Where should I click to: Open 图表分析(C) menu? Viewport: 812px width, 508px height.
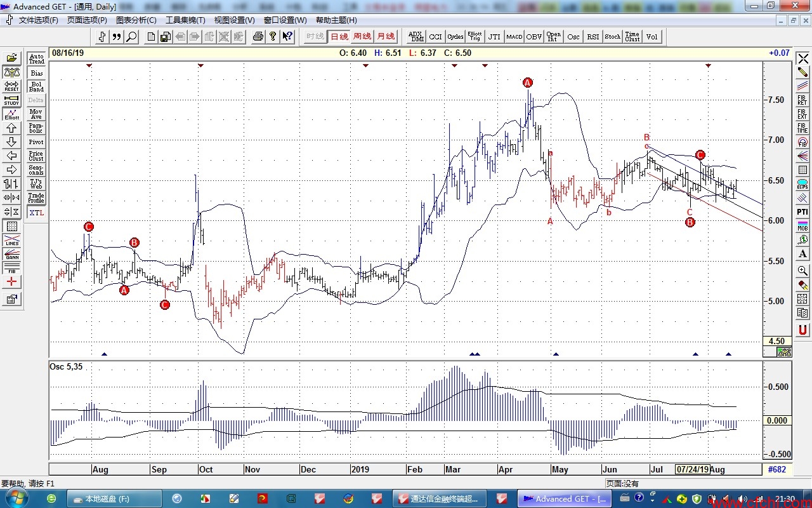click(136, 20)
